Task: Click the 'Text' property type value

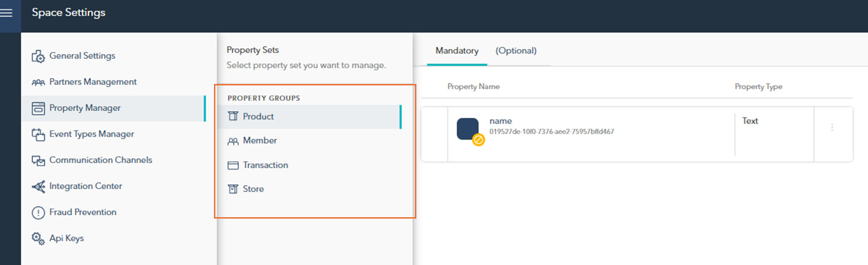Action: (x=750, y=121)
